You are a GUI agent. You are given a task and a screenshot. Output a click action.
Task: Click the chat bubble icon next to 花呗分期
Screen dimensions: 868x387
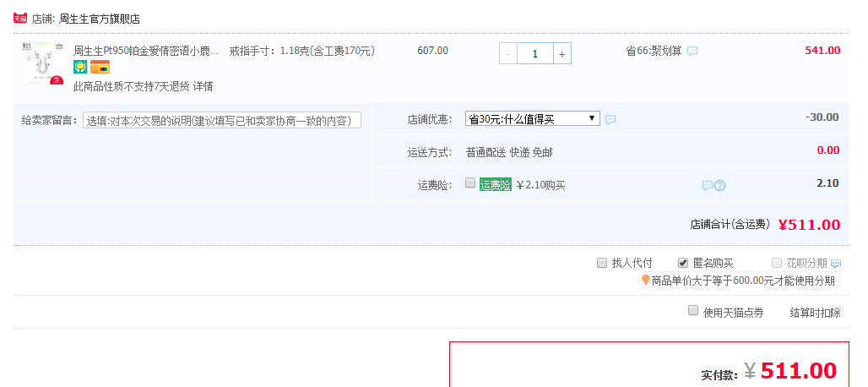[x=836, y=263]
